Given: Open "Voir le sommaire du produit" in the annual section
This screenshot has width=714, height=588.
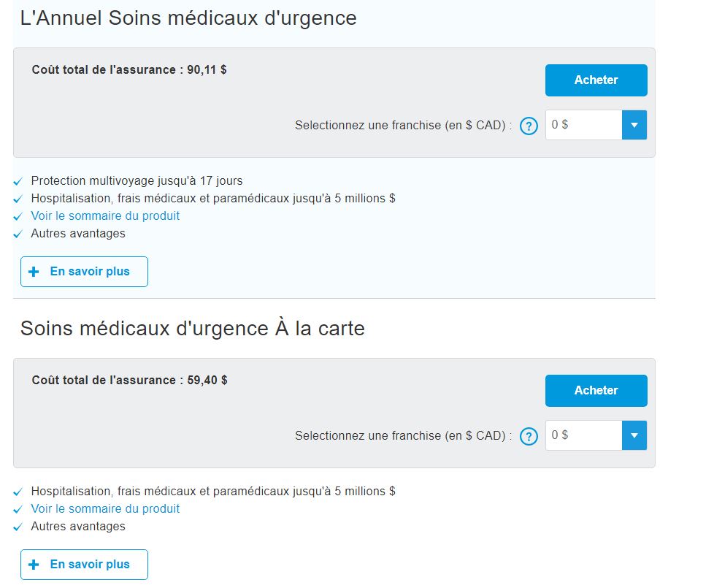Looking at the screenshot, I should pyautogui.click(x=105, y=215).
